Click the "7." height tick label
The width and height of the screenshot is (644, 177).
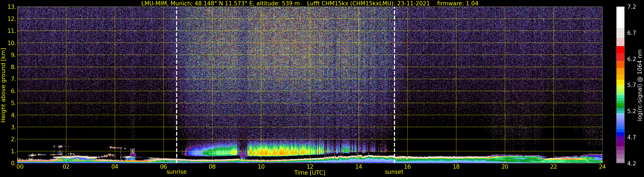(13, 79)
